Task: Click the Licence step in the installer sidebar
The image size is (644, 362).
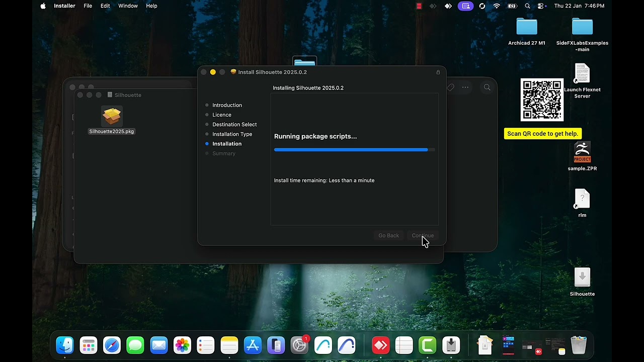Action: [x=222, y=115]
